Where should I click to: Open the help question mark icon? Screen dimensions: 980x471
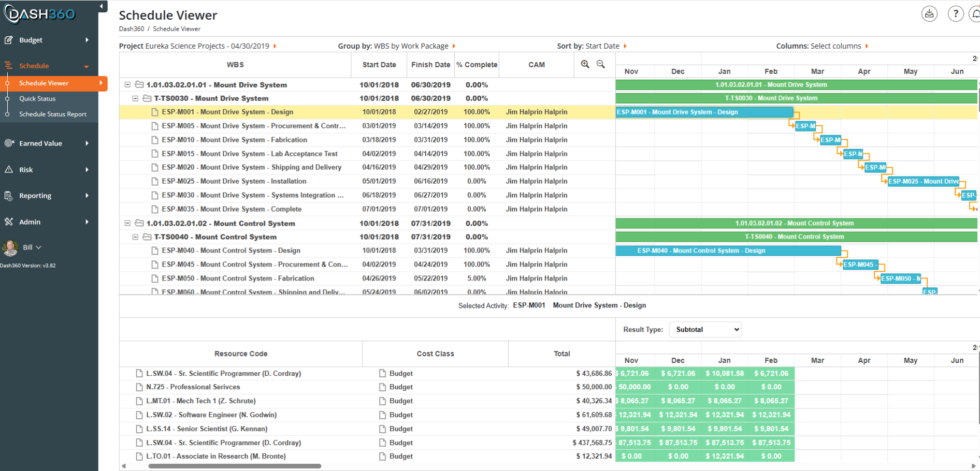pos(956,14)
